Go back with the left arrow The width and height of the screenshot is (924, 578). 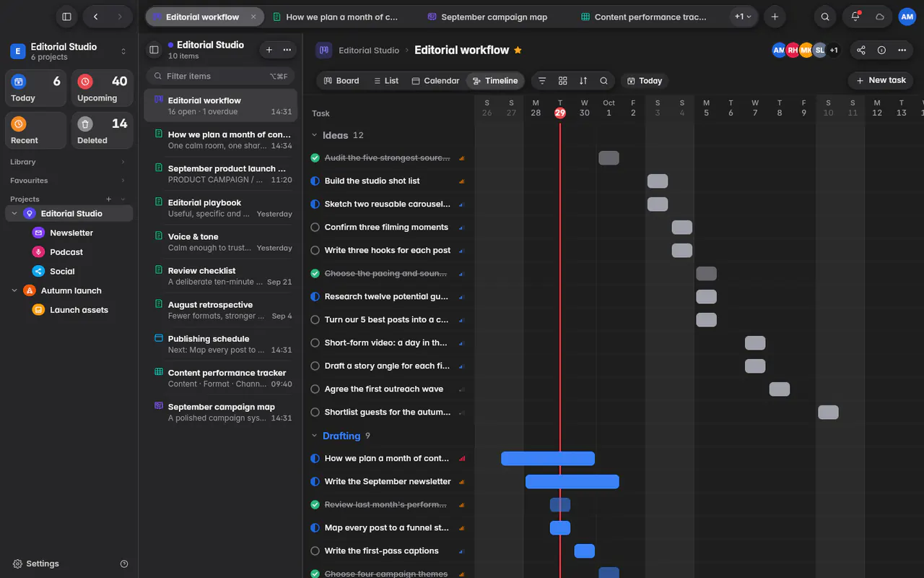click(x=96, y=17)
